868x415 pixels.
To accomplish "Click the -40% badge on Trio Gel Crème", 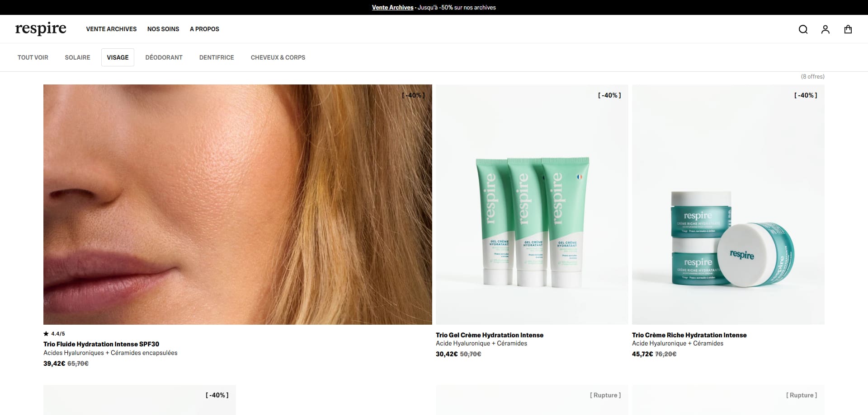I will (609, 95).
